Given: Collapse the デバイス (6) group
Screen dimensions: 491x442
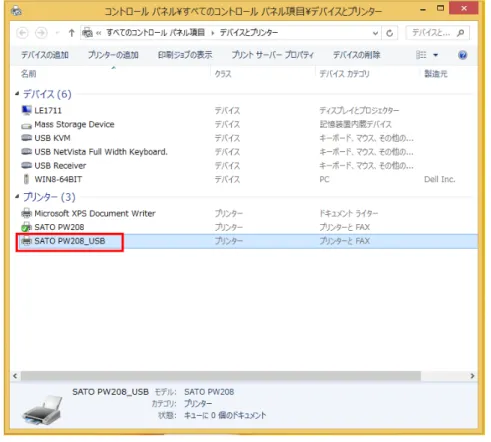Looking at the screenshot, I should [x=17, y=94].
